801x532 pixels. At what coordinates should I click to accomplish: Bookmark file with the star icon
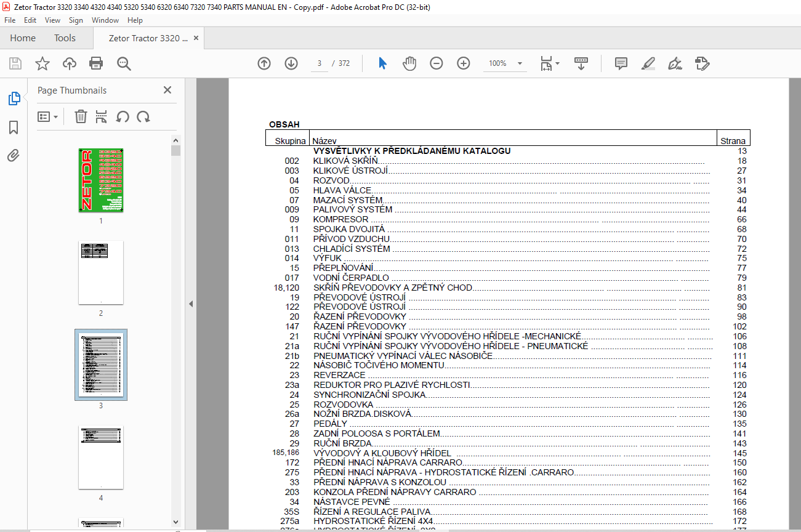click(42, 63)
